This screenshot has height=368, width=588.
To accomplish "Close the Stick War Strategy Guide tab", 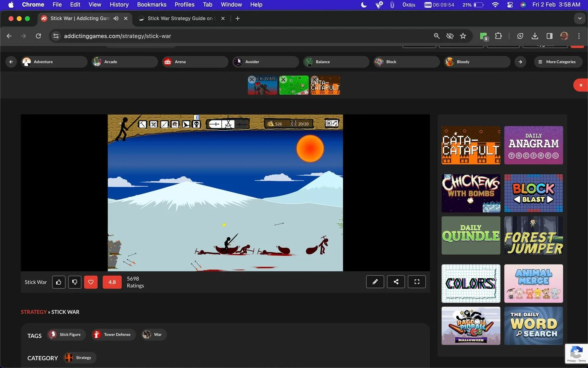I will [223, 18].
